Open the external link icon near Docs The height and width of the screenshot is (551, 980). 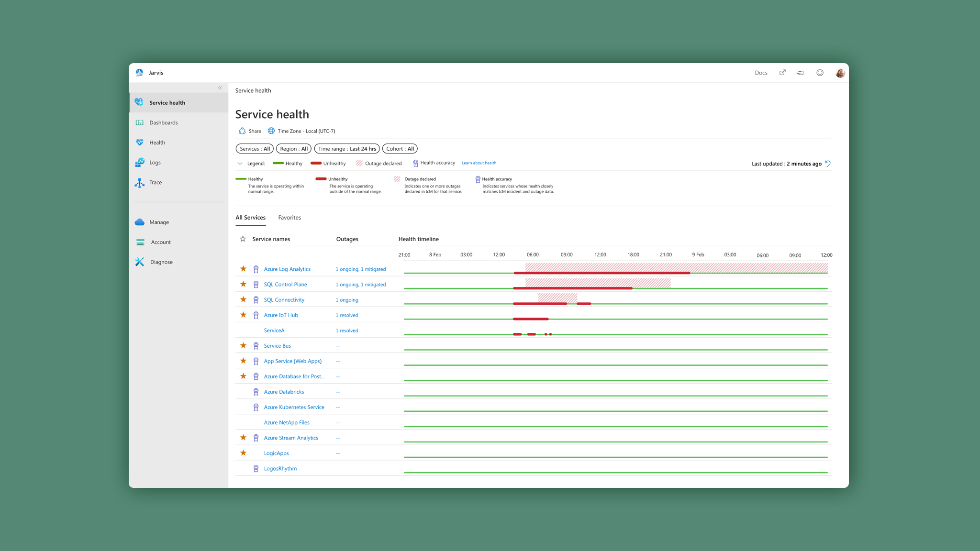pos(782,73)
